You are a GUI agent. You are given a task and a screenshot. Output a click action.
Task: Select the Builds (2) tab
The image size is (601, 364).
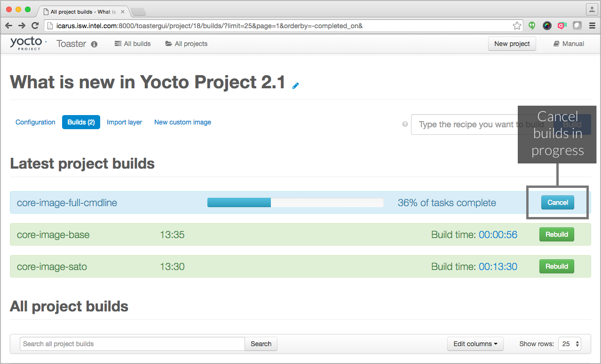81,122
